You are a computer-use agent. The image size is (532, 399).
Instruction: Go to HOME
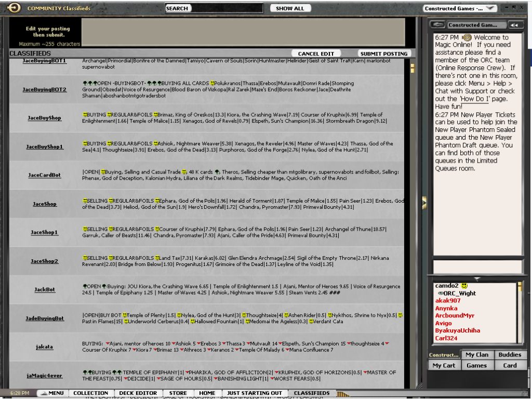[x=207, y=393]
